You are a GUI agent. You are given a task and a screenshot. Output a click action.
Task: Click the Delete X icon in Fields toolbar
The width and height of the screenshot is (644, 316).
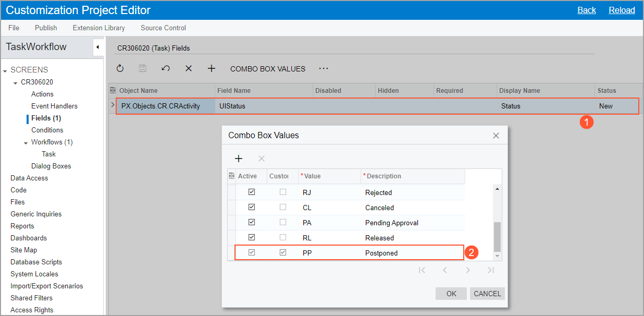click(x=189, y=68)
